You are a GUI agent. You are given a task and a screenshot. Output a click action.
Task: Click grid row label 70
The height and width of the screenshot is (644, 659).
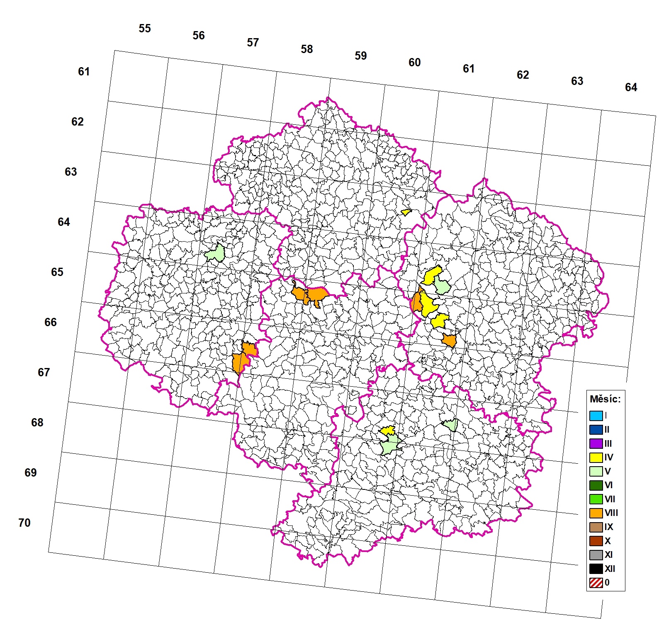[x=24, y=523]
